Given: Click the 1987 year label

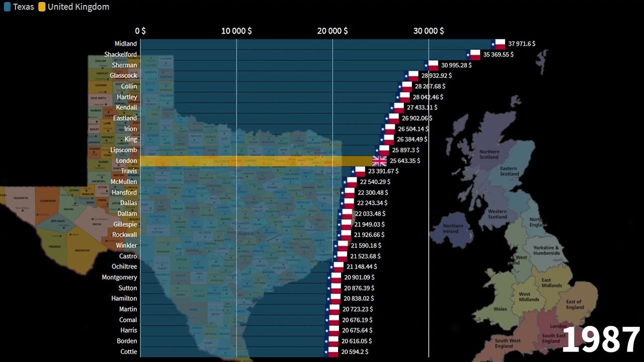Looking at the screenshot, I should coord(600,340).
